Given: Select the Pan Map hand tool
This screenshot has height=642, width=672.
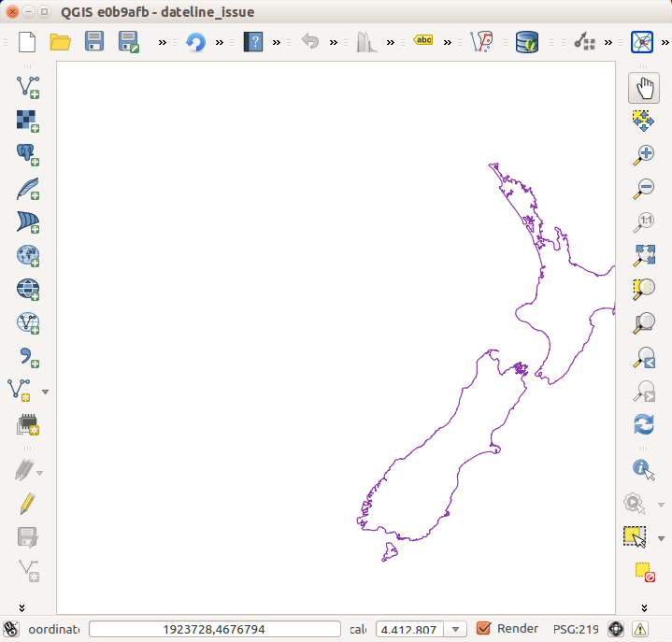Looking at the screenshot, I should tap(643, 88).
